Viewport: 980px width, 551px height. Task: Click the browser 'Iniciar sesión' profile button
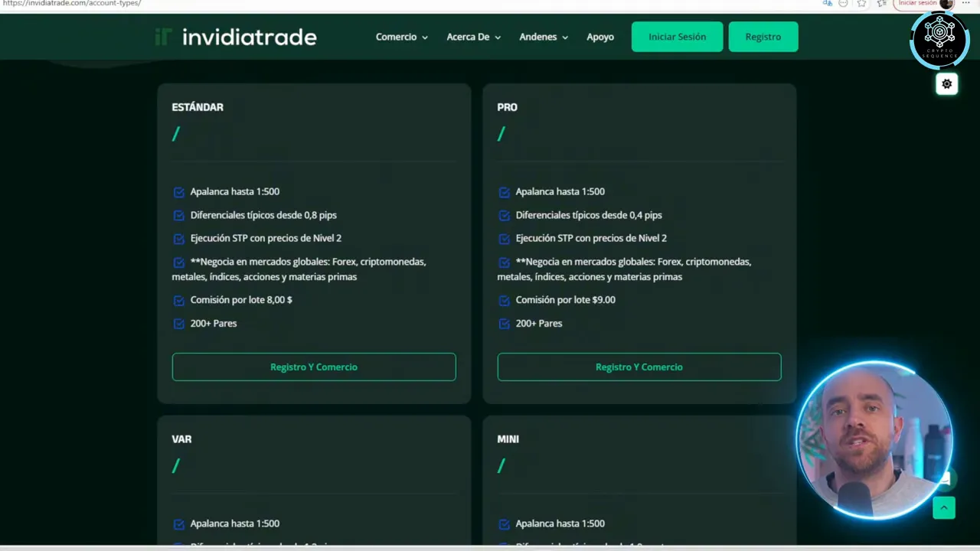[923, 4]
